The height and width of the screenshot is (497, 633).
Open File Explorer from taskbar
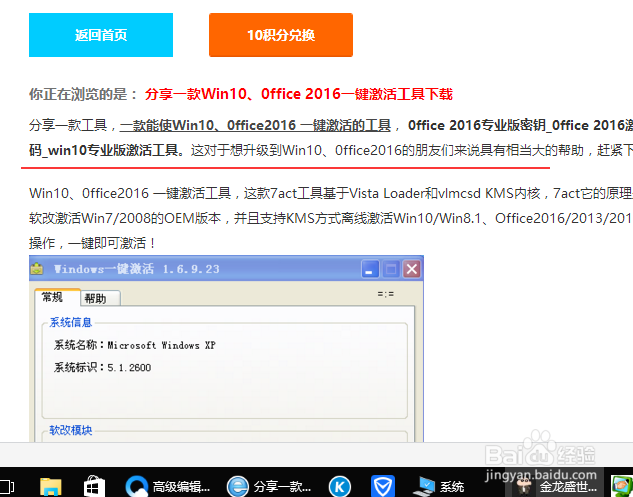51,486
